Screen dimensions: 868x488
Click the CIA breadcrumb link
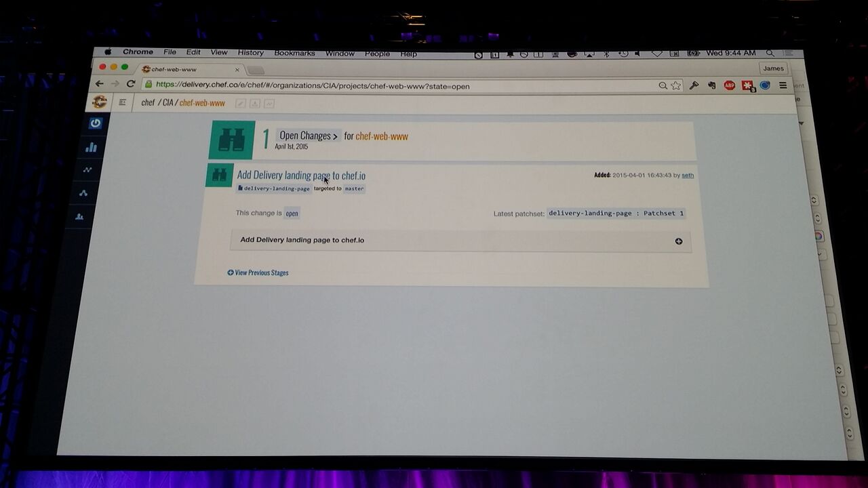coord(167,102)
